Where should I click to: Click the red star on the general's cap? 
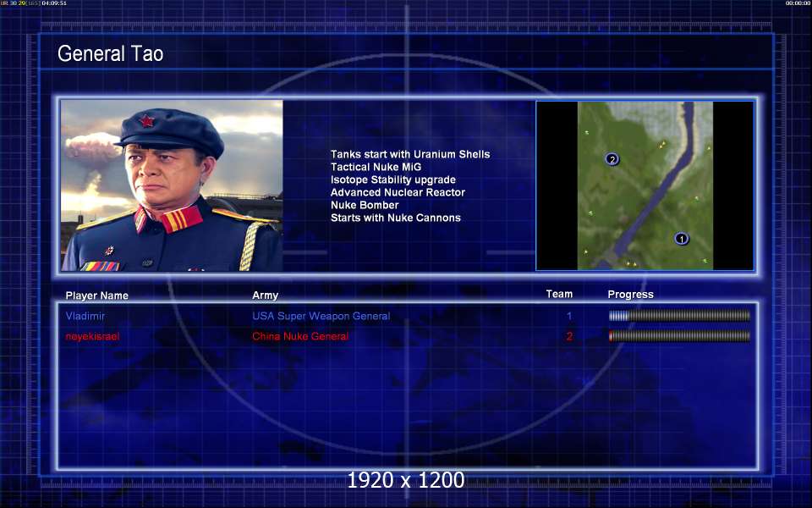click(x=147, y=121)
